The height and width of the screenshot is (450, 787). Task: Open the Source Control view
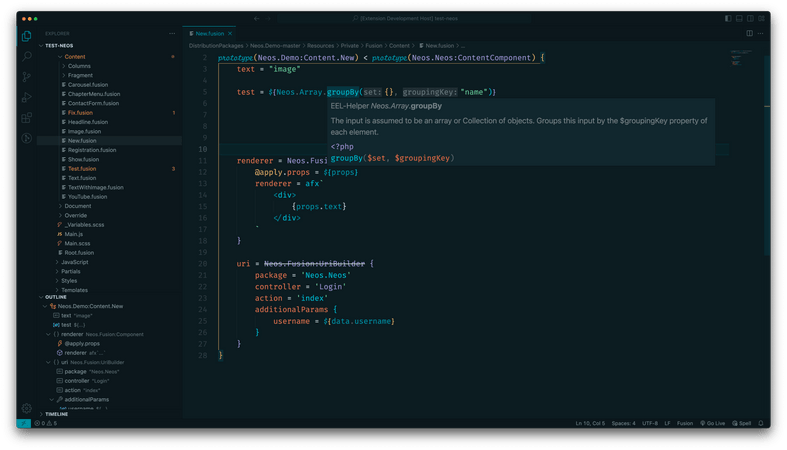(26, 76)
